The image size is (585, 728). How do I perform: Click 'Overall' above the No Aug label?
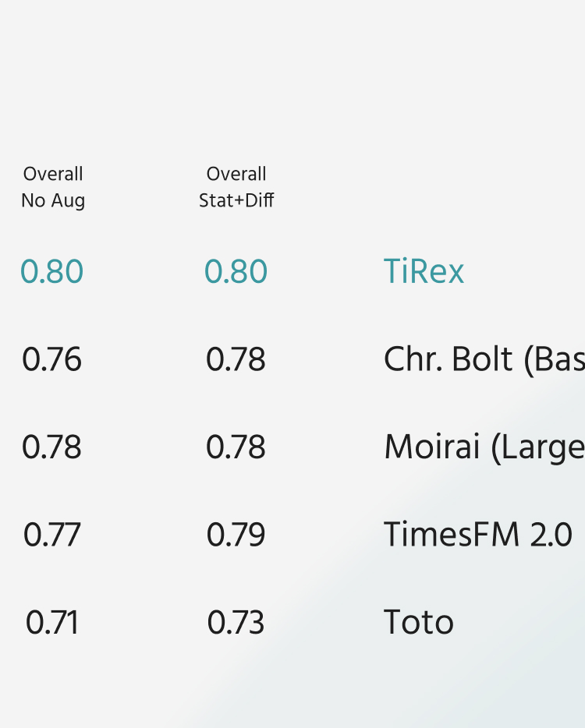point(53,174)
